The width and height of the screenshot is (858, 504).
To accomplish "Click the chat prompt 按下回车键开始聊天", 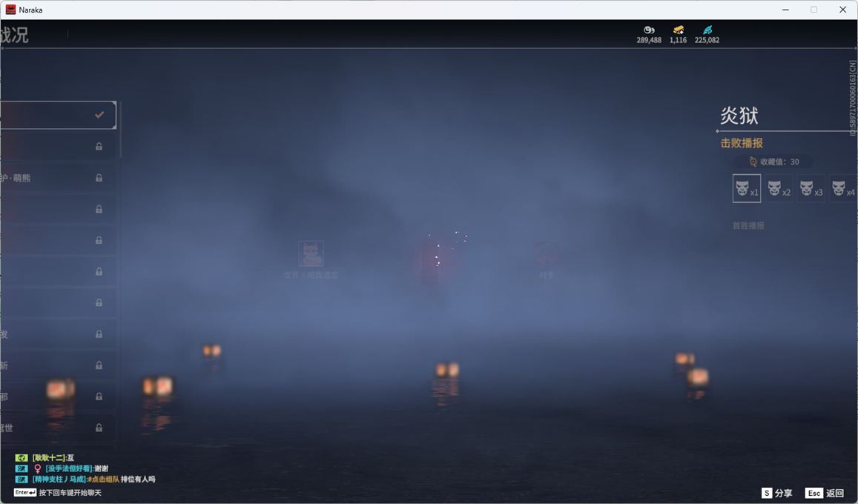I will click(70, 493).
